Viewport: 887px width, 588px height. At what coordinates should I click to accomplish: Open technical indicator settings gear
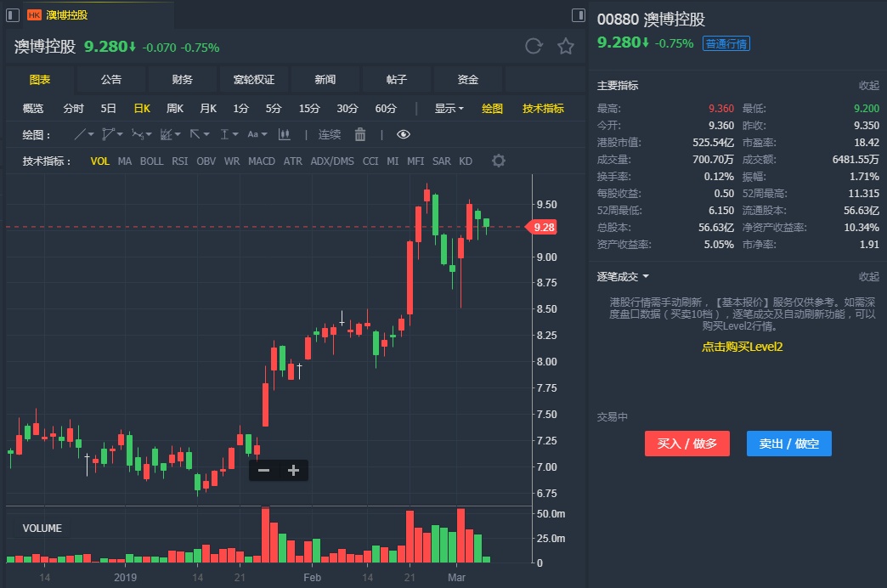(499, 161)
